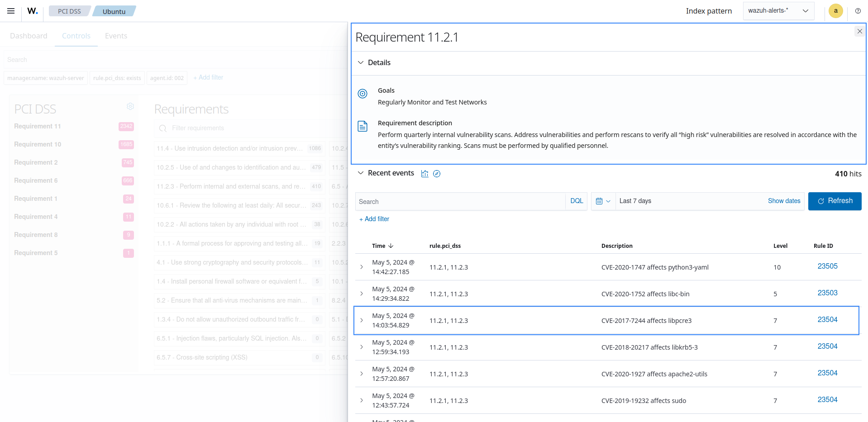Open the visualization chart icon beside Recent events
The image size is (868, 422).
tap(424, 174)
